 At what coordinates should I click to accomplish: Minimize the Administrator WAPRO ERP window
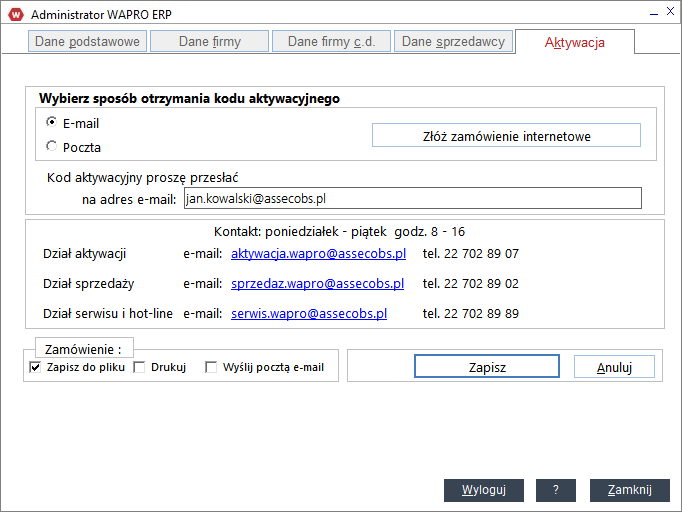[x=654, y=13]
